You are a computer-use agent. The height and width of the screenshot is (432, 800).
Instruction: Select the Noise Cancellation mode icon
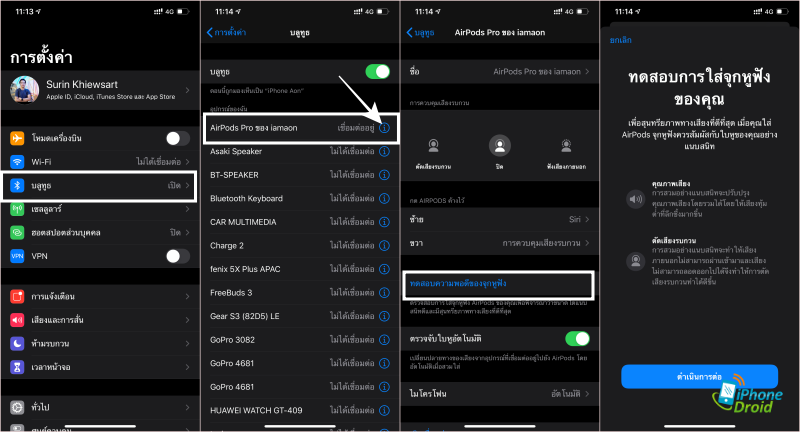(x=434, y=146)
